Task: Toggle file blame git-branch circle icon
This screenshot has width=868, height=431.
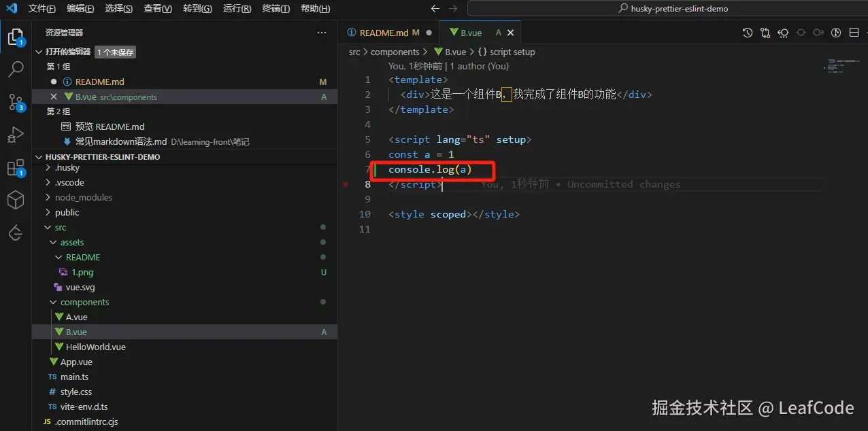Action: (836, 33)
